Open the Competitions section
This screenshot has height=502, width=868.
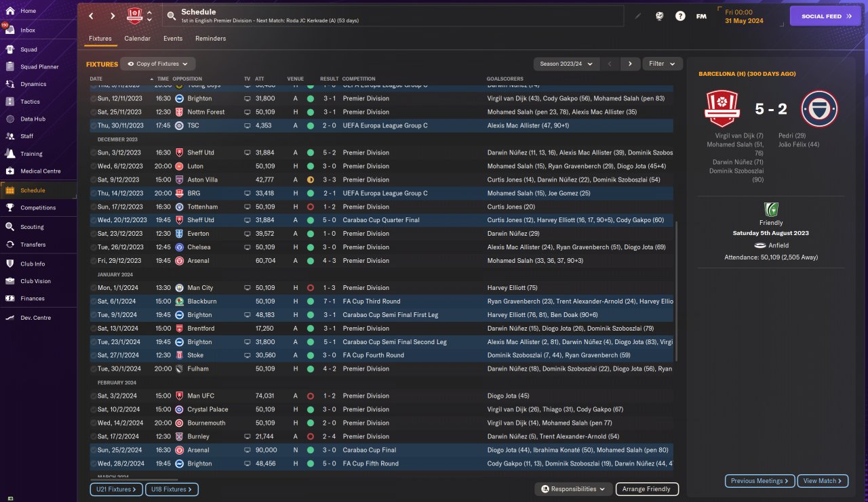pyautogui.click(x=38, y=208)
